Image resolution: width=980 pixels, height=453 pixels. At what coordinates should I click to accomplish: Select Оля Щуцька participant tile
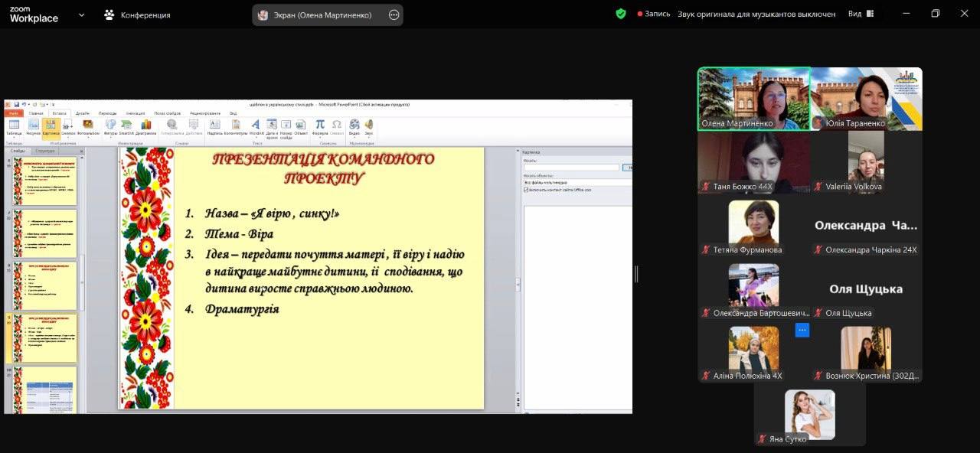867,289
